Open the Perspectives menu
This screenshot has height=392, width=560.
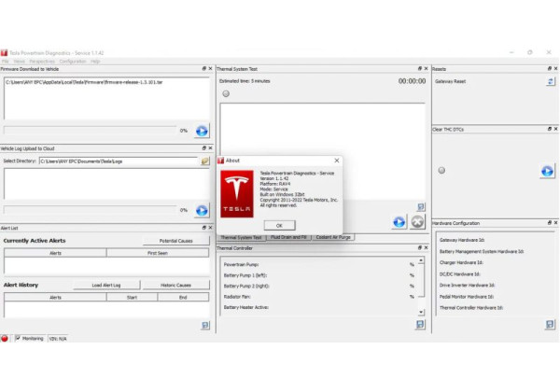[x=41, y=61]
